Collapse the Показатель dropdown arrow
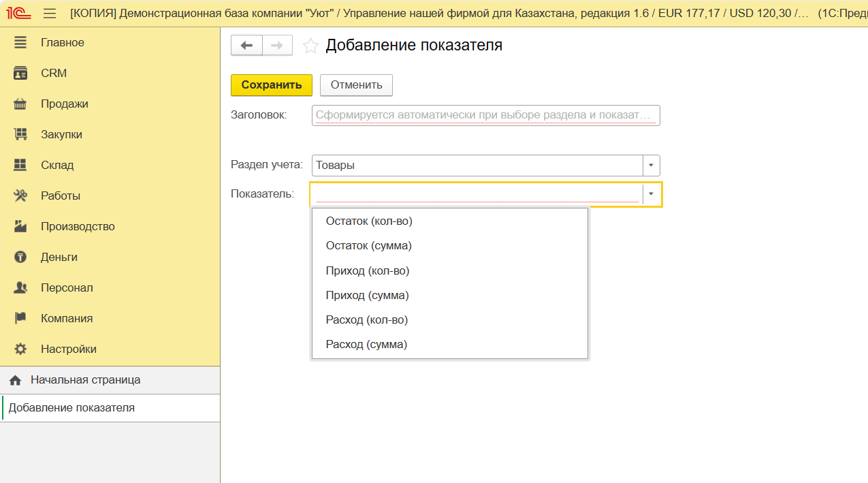This screenshot has height=483, width=868. coord(652,194)
